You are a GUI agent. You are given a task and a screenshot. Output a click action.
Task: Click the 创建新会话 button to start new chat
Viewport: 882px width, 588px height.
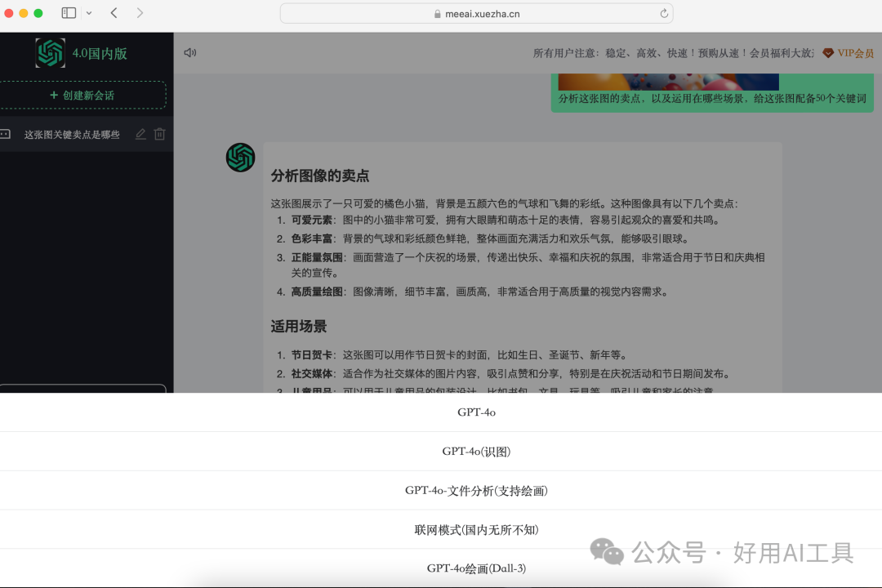click(84, 95)
